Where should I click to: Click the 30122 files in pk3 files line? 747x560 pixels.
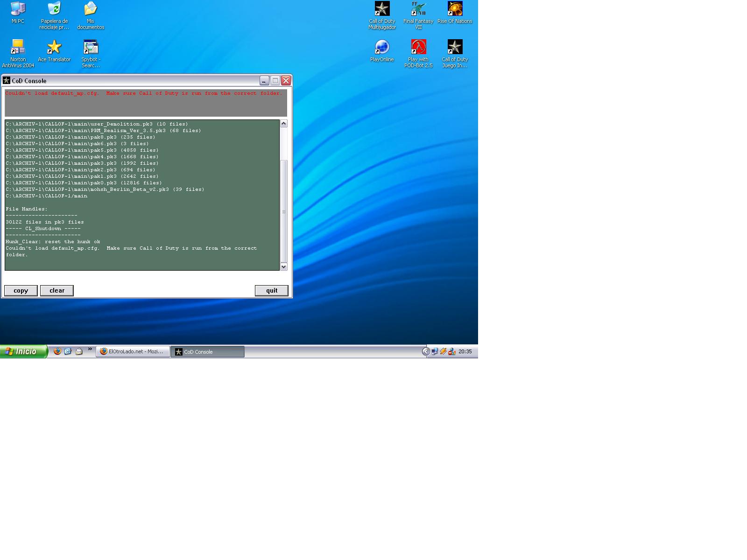click(45, 222)
